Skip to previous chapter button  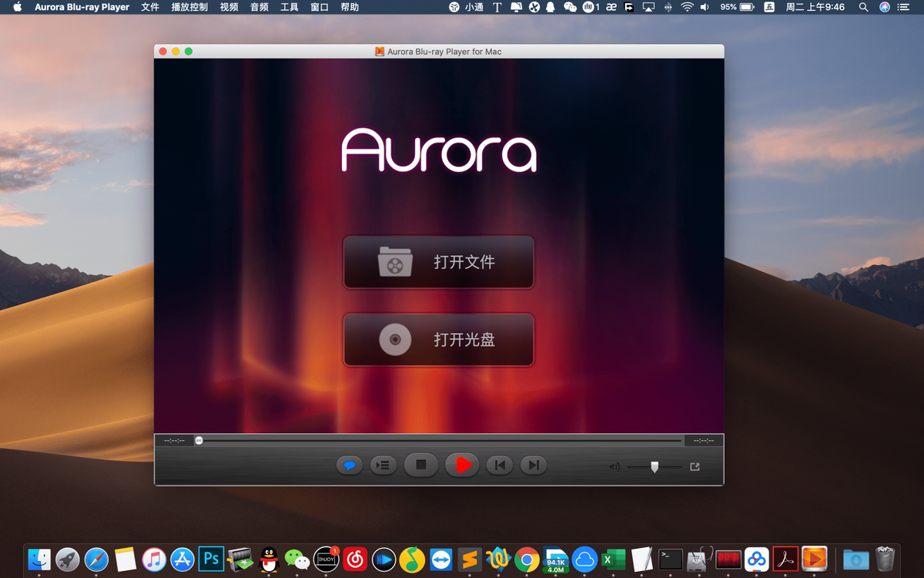pyautogui.click(x=500, y=465)
